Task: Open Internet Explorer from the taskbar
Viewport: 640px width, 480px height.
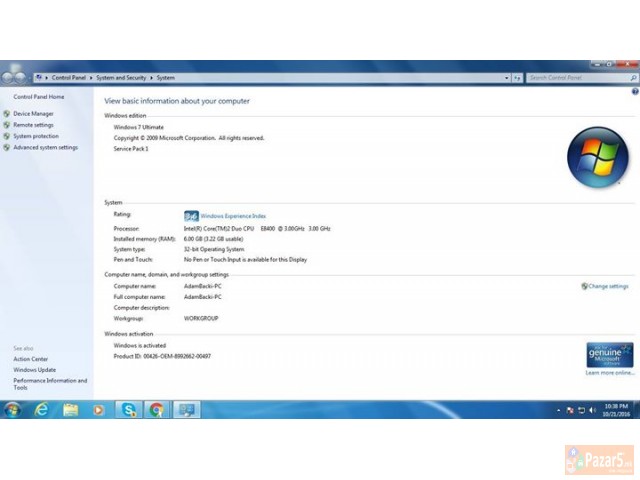Action: [x=42, y=410]
